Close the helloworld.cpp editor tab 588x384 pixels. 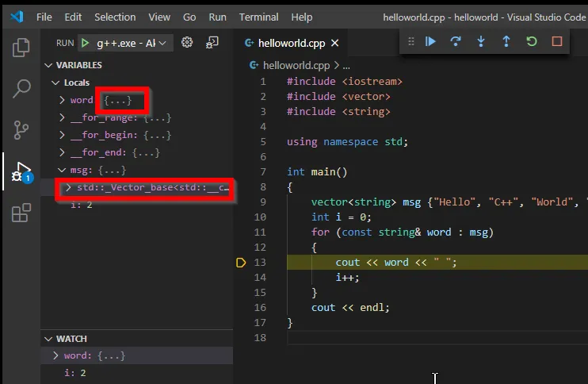(x=335, y=44)
